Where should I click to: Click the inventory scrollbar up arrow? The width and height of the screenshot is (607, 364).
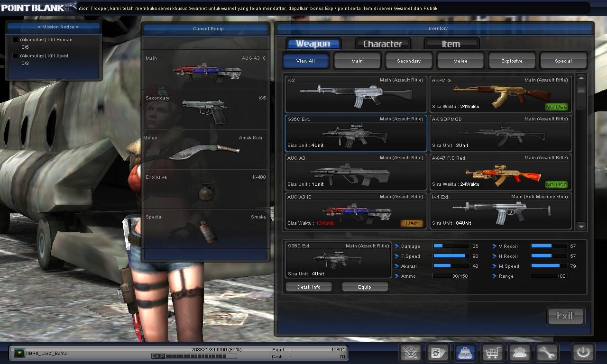[581, 78]
